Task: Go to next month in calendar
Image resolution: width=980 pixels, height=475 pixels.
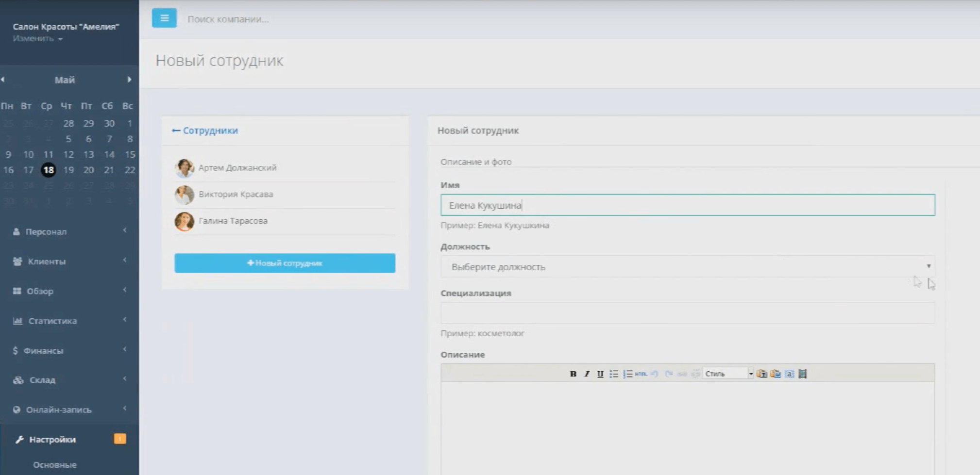Action: tap(129, 80)
